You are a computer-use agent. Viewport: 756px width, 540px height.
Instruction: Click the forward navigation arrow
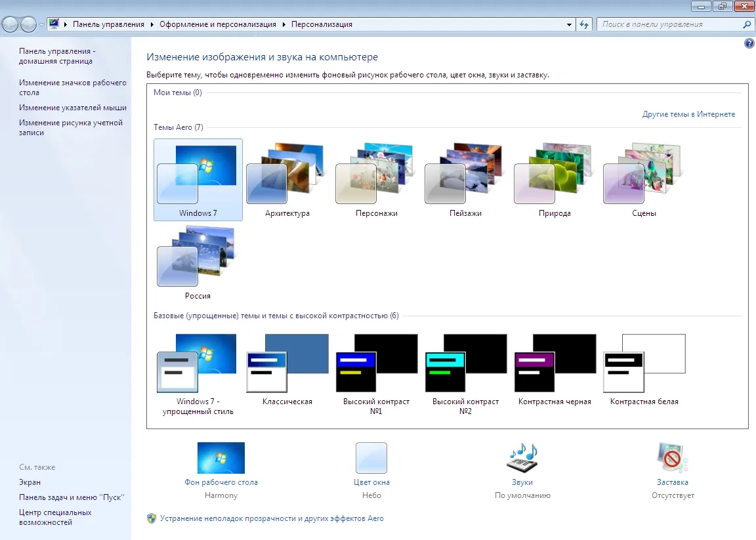click(28, 24)
